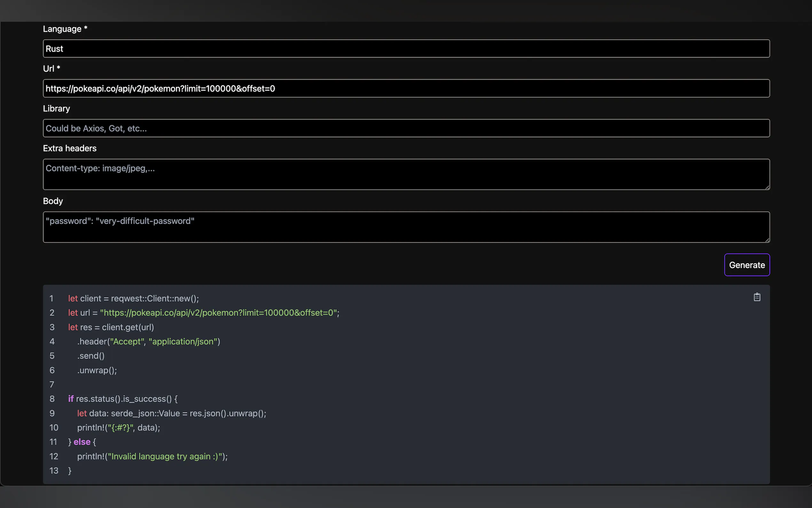
Task: Copy generated code with clipboard icon
Action: coord(757,297)
